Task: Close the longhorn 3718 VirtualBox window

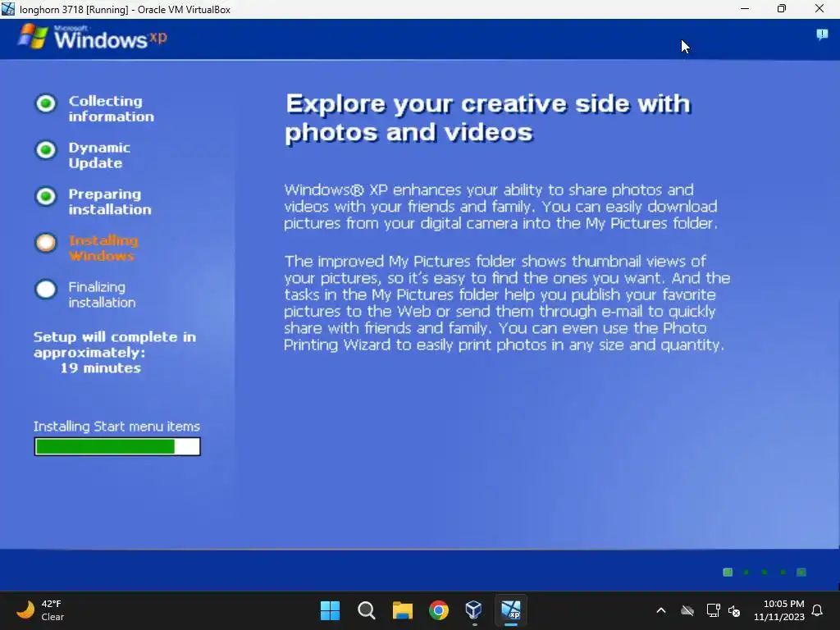Action: point(819,9)
